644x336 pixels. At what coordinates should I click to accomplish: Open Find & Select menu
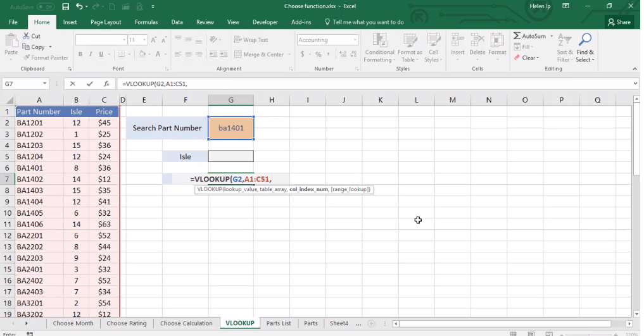click(585, 48)
